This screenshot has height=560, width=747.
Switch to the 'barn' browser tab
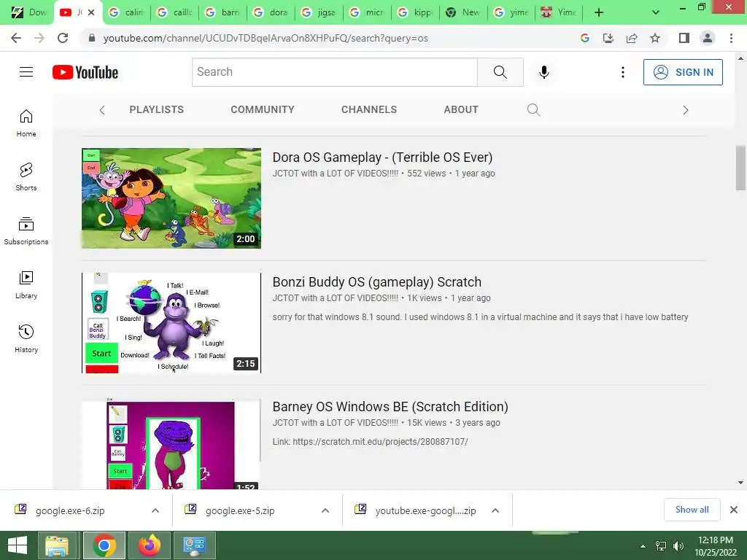(222, 12)
